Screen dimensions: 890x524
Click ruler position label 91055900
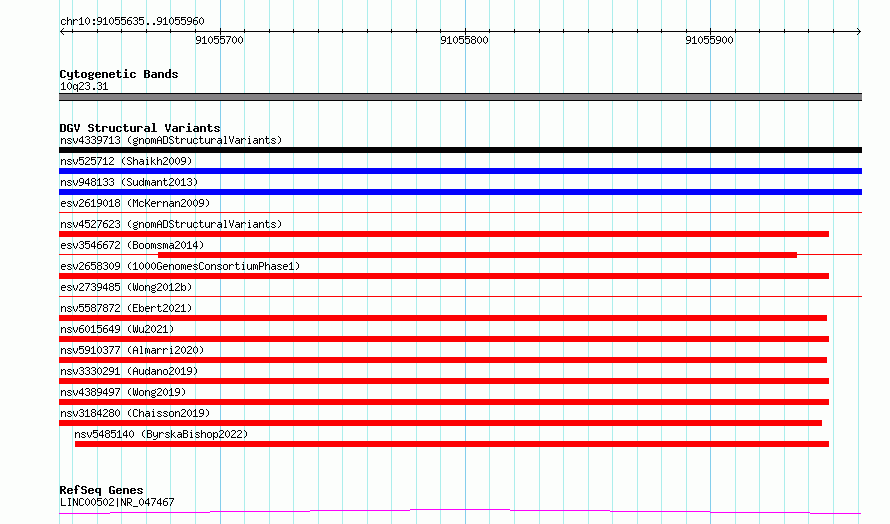point(710,40)
